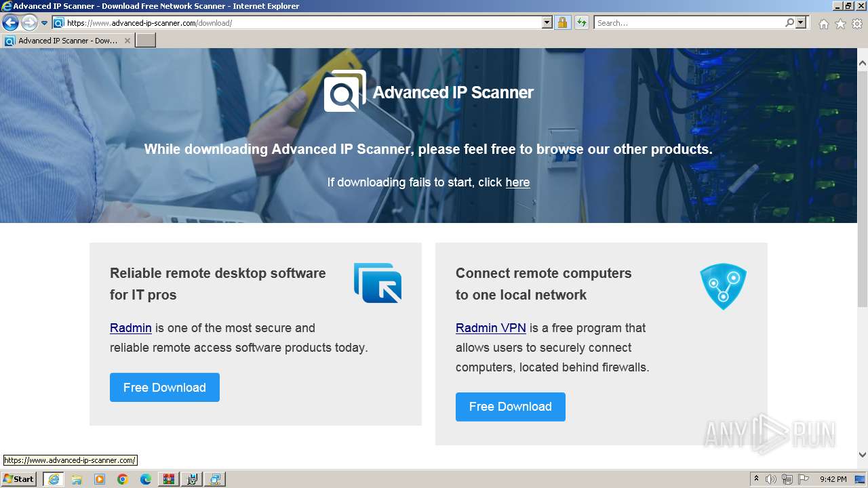Click the page scrollbar down arrow
Screen dimensions: 868x488
click(863, 455)
